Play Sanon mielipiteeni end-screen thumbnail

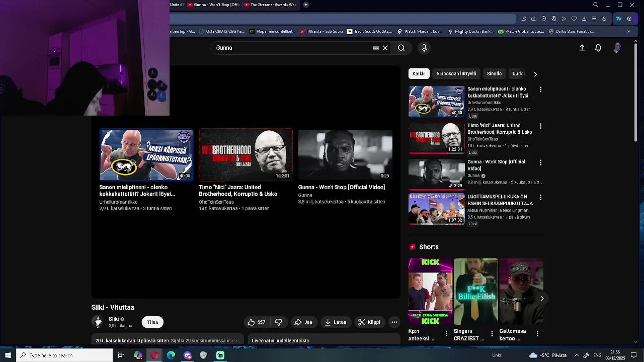(x=146, y=155)
